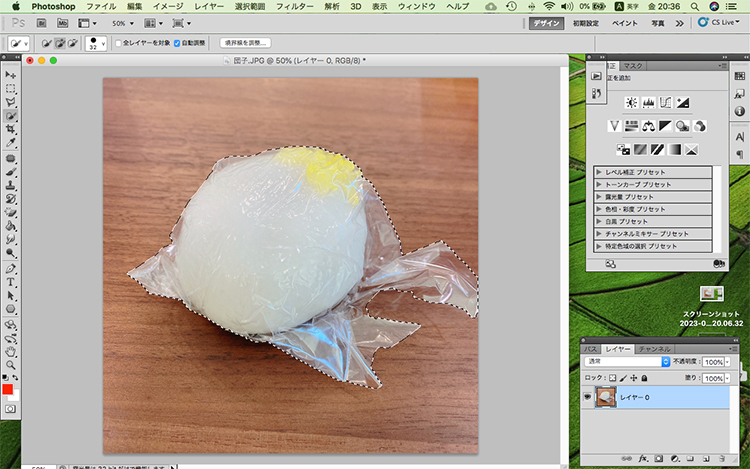Select the Brush tool in toolbox
Screen dimensions: 750x469
(x=11, y=172)
